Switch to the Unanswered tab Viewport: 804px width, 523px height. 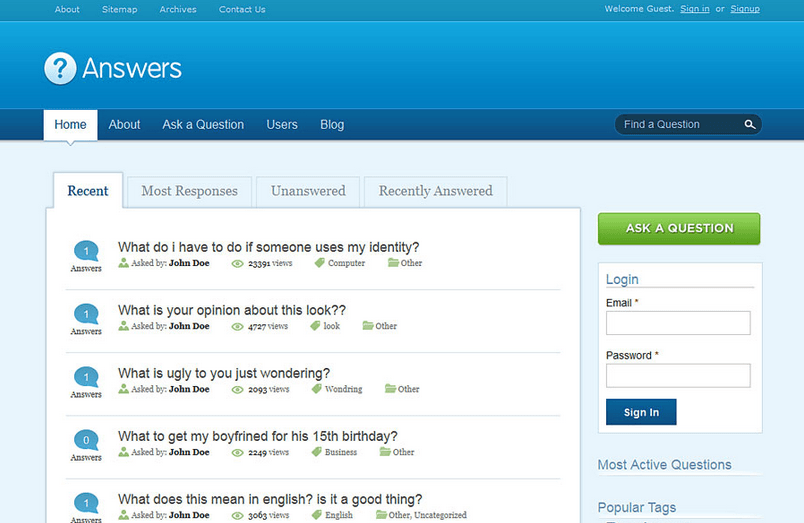[308, 191]
